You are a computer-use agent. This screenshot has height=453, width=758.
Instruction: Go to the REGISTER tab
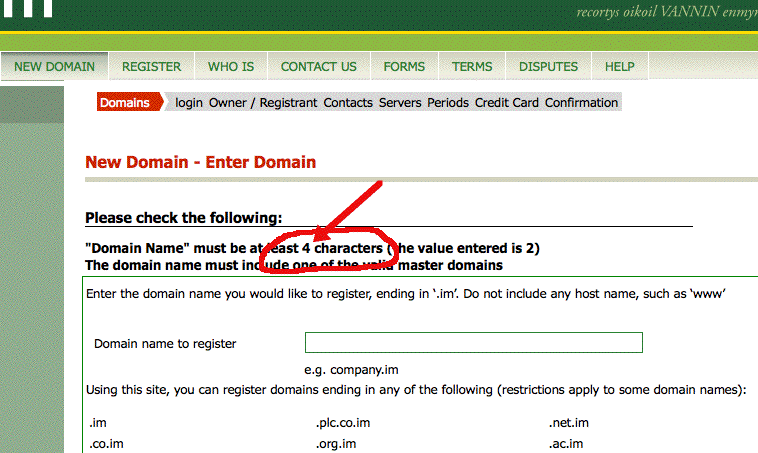151,67
